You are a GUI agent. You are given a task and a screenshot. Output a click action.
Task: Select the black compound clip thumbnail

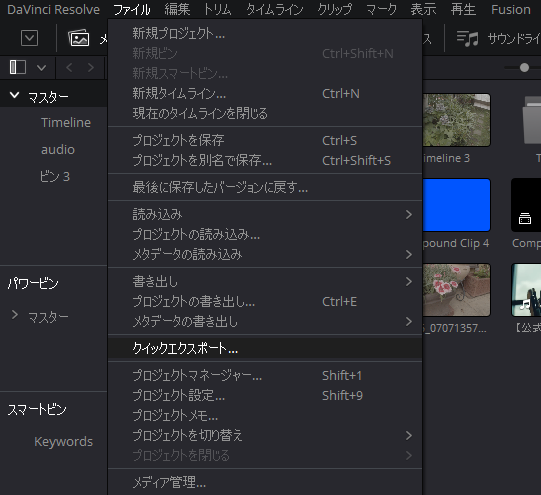click(x=526, y=205)
